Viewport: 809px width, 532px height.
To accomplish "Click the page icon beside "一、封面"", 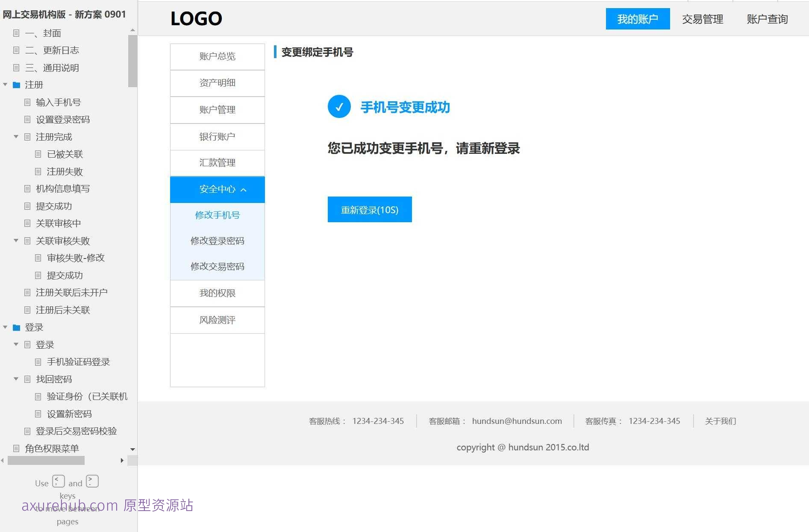I will tap(16, 33).
